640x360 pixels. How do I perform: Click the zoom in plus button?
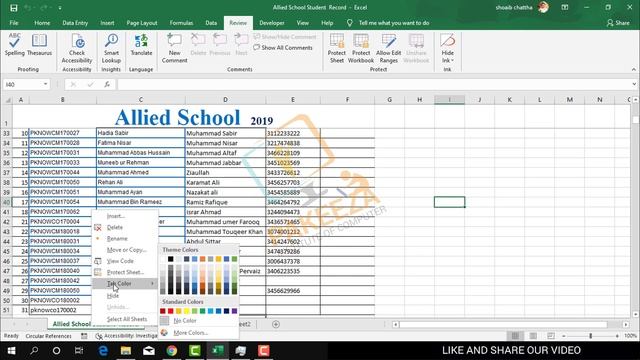pos(617,336)
